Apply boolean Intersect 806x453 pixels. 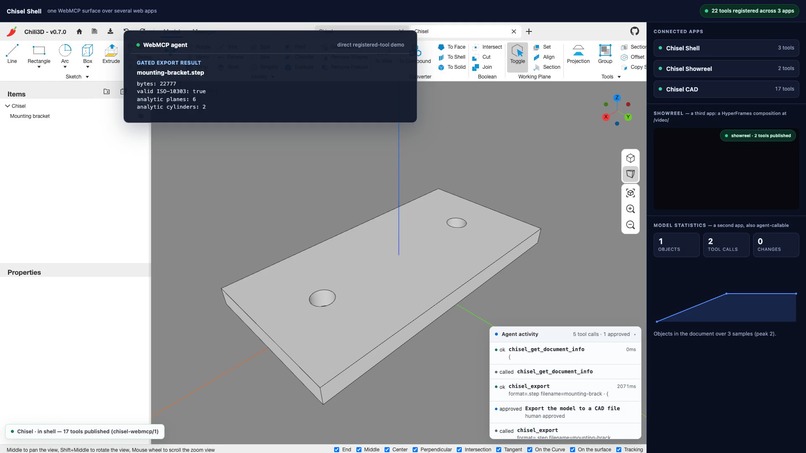(x=487, y=47)
